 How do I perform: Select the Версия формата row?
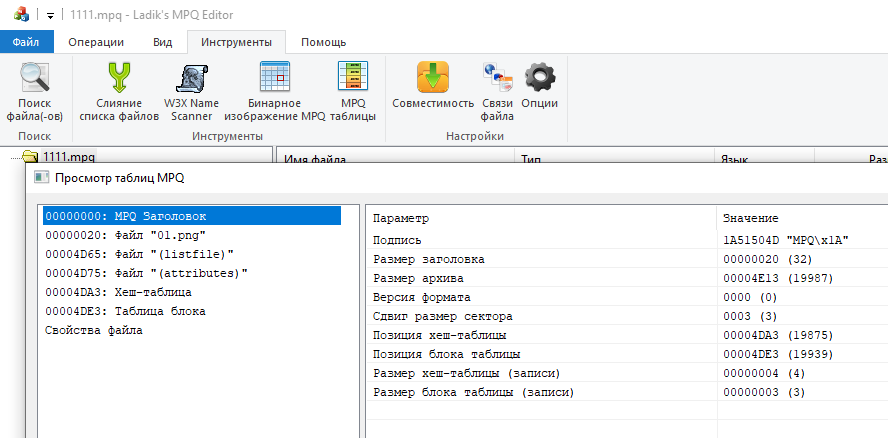coord(627,297)
